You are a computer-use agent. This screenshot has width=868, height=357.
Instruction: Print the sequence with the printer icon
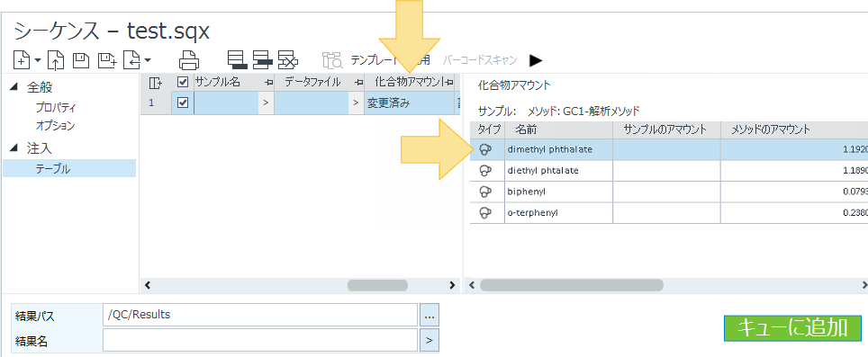(x=189, y=60)
